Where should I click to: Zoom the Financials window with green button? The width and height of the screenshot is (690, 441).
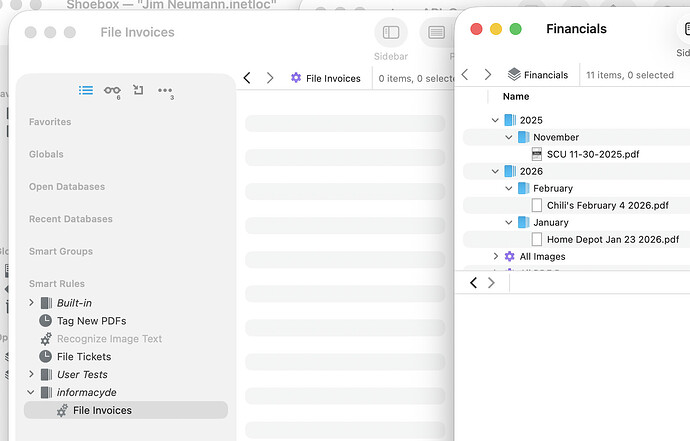click(515, 29)
